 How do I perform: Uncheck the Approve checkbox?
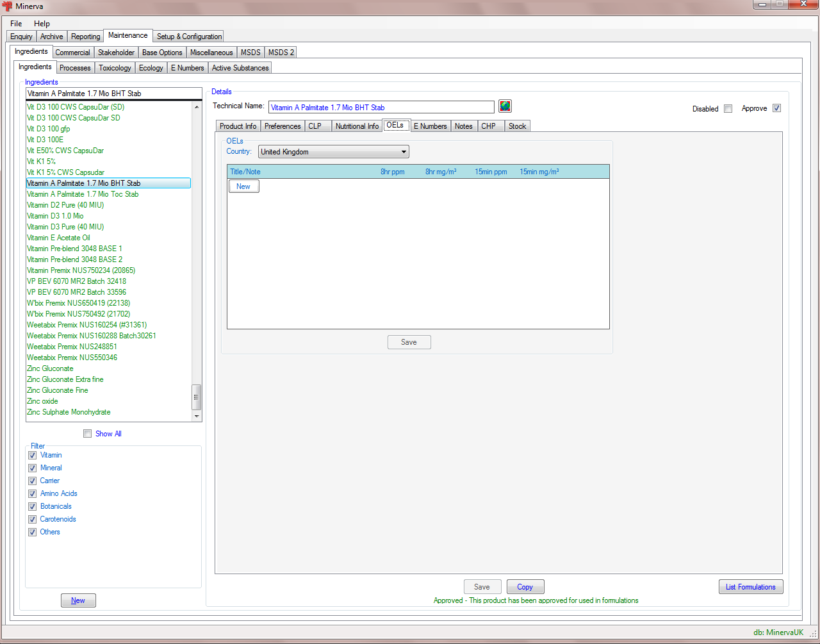(776, 108)
